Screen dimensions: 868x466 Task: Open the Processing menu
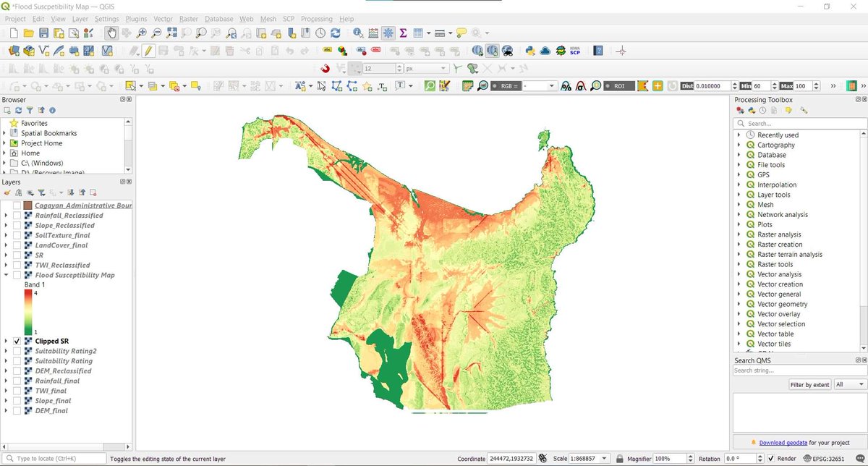[317, 18]
